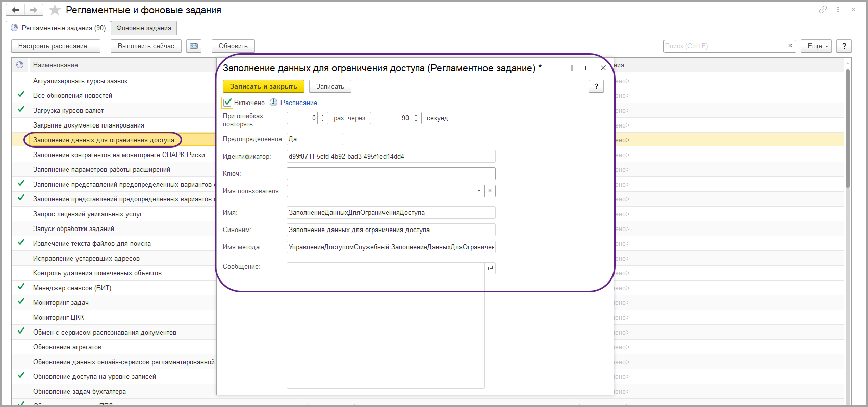Screen dimensions: 868x407
Task: Click green checkmark of Мониторинг задач row
Action: (21, 301)
